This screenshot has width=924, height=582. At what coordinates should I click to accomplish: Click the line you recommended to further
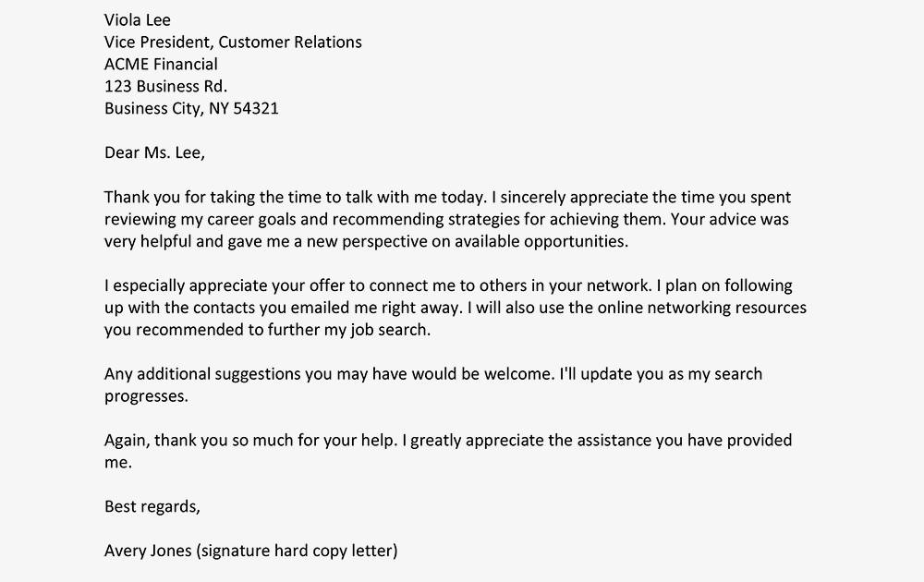point(267,330)
